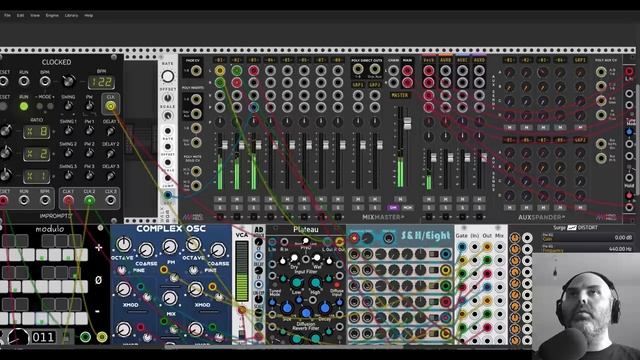The image size is (640, 360).
Task: Click the red channel 03 left input jack
Action: coord(253,71)
